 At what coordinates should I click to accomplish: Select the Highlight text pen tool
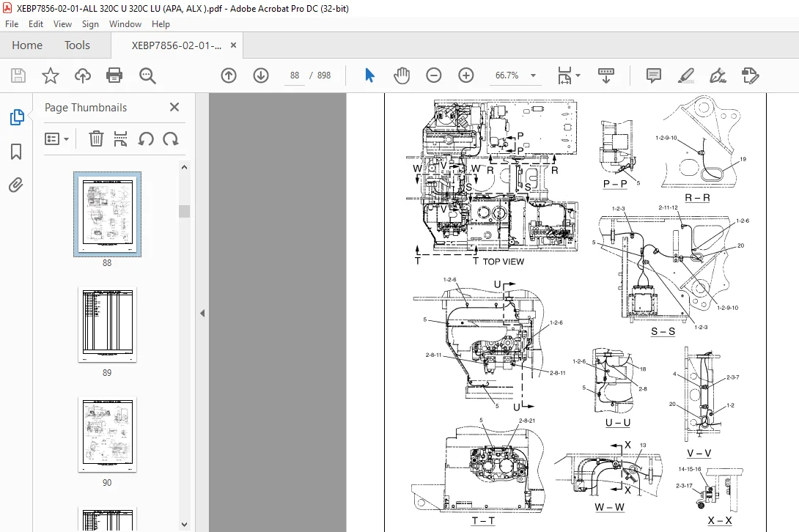point(686,75)
